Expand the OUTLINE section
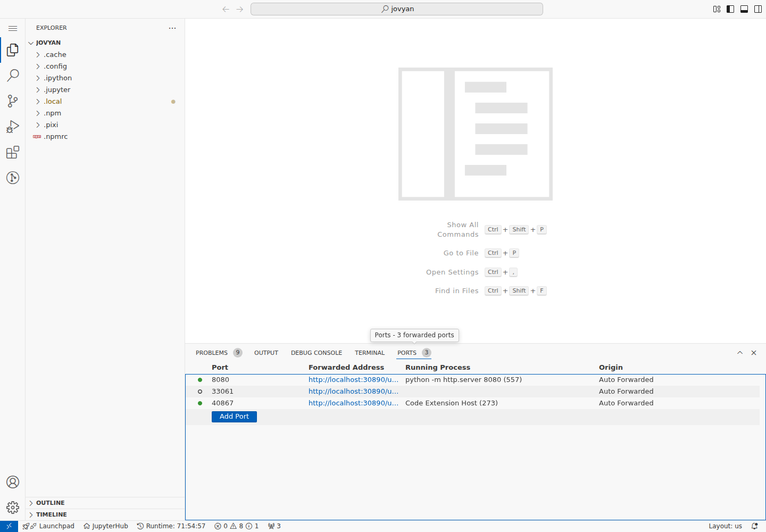Viewport: 766px width, 532px height. (105, 503)
